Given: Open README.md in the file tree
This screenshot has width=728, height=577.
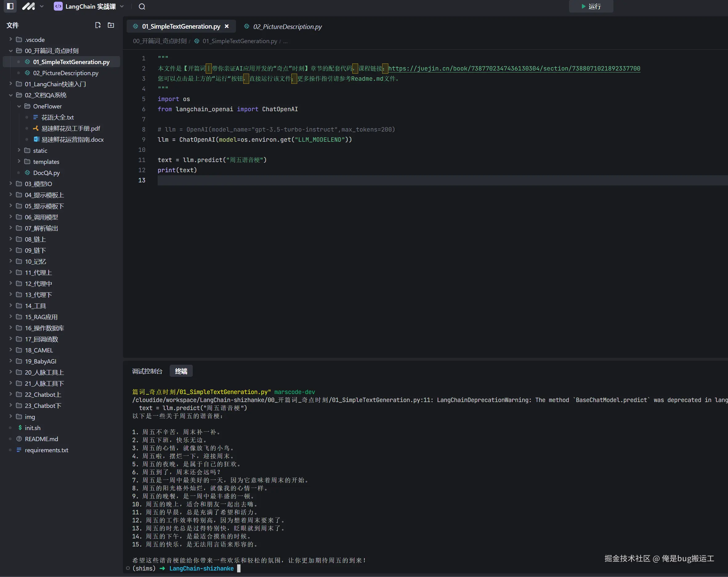Looking at the screenshot, I should [41, 439].
